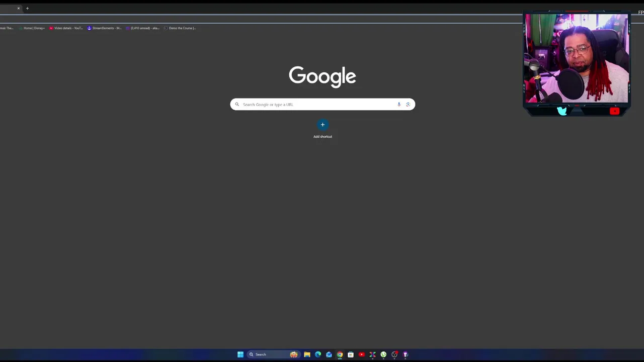Launch Microsoft Edge from taskbar
The image size is (644, 362).
318,354
